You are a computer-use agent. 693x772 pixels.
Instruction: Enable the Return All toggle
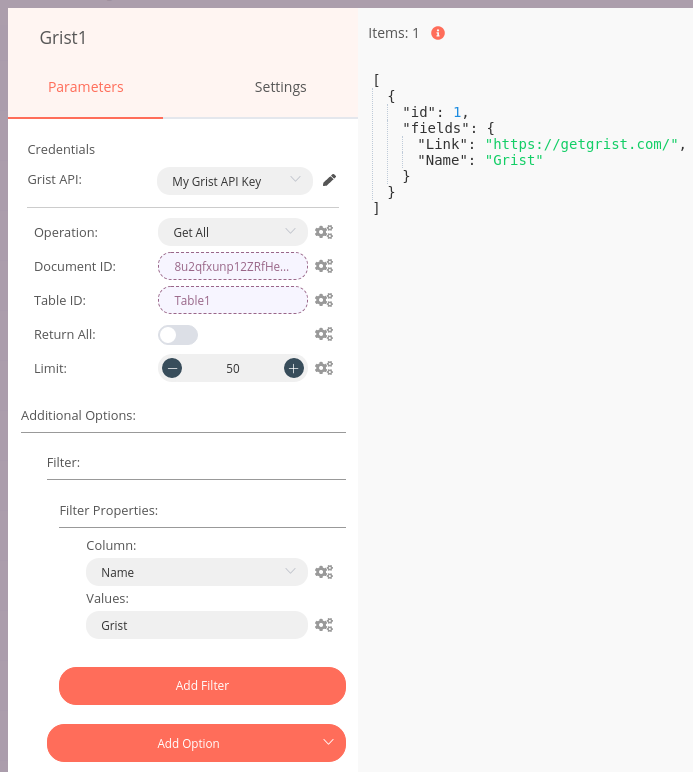point(178,335)
